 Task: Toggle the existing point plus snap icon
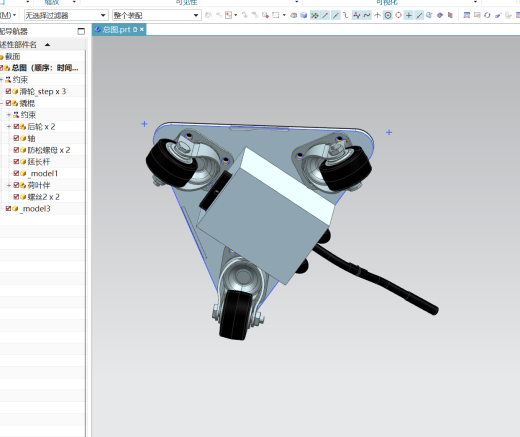coord(409,15)
